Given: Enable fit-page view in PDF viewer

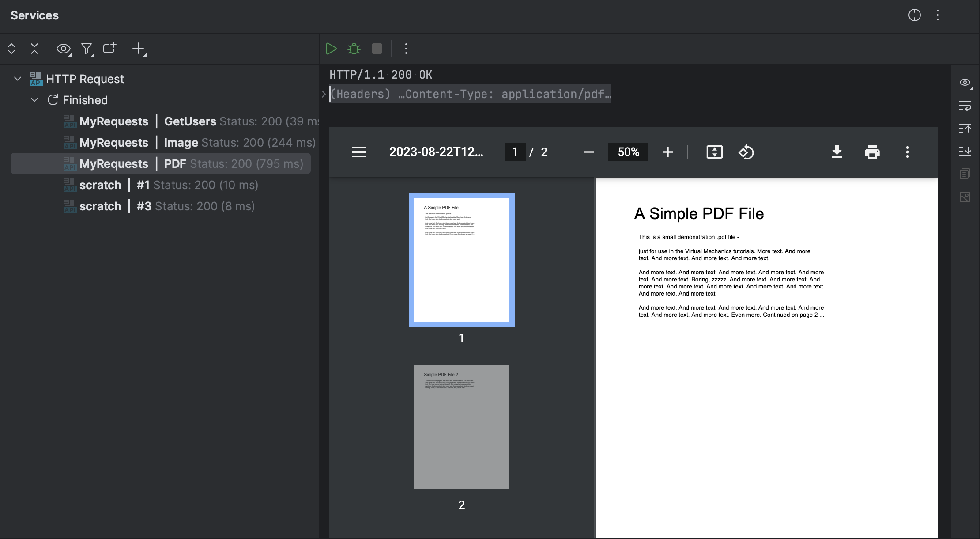Looking at the screenshot, I should tap(714, 152).
